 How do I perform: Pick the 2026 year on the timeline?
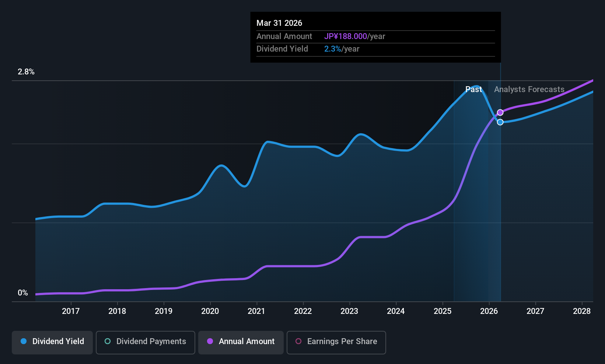click(489, 311)
